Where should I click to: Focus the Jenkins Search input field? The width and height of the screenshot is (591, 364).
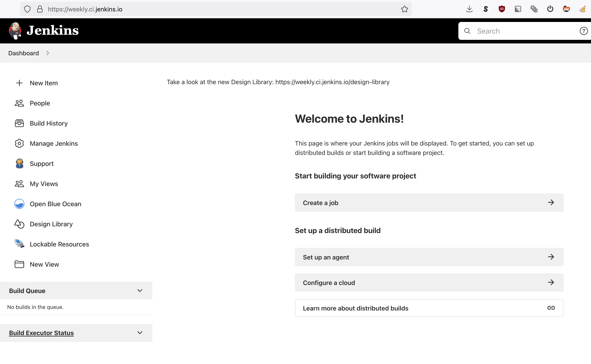pyautogui.click(x=525, y=31)
